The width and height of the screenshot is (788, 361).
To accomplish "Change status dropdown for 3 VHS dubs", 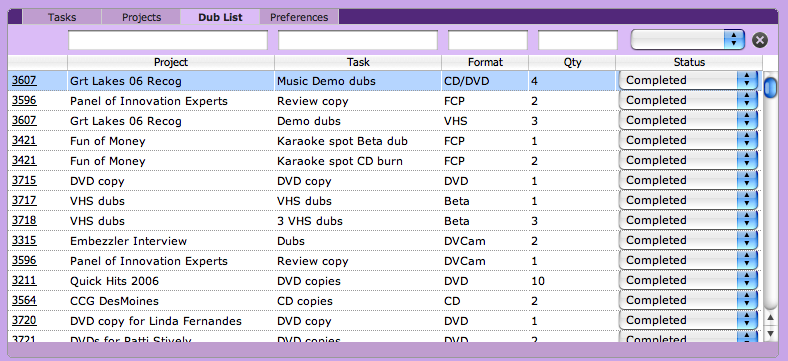I will 688,220.
